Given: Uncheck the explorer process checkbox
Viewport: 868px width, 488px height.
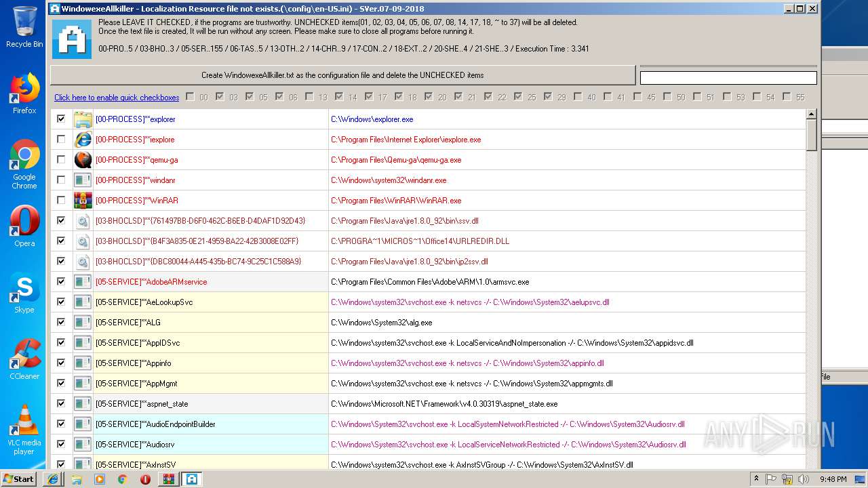Looking at the screenshot, I should tap(61, 119).
